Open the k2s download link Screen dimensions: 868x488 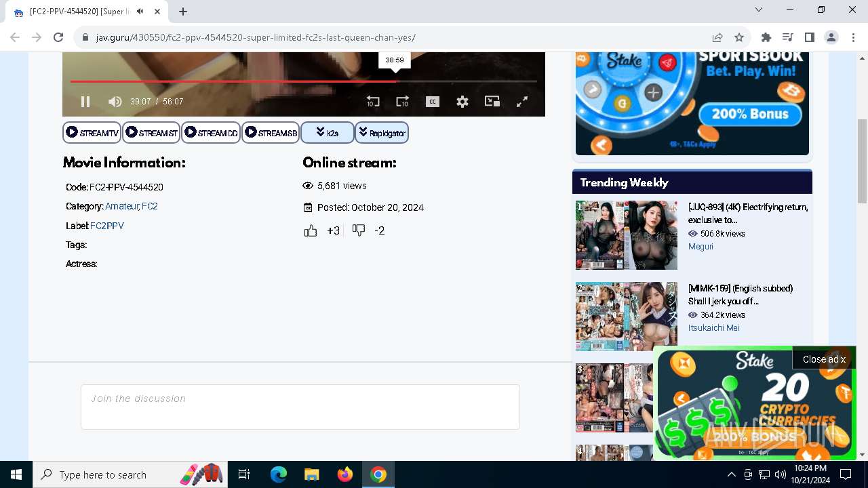(328, 133)
